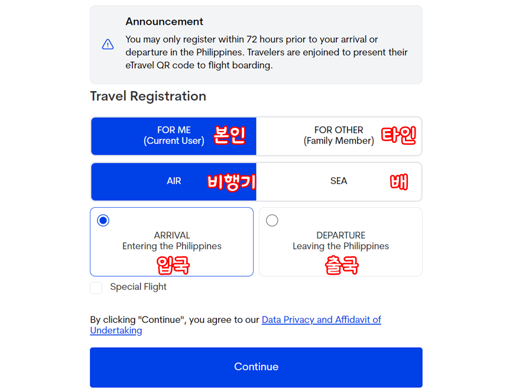
Task: Click the warning triangle icon in Announcement
Action: pos(108,44)
